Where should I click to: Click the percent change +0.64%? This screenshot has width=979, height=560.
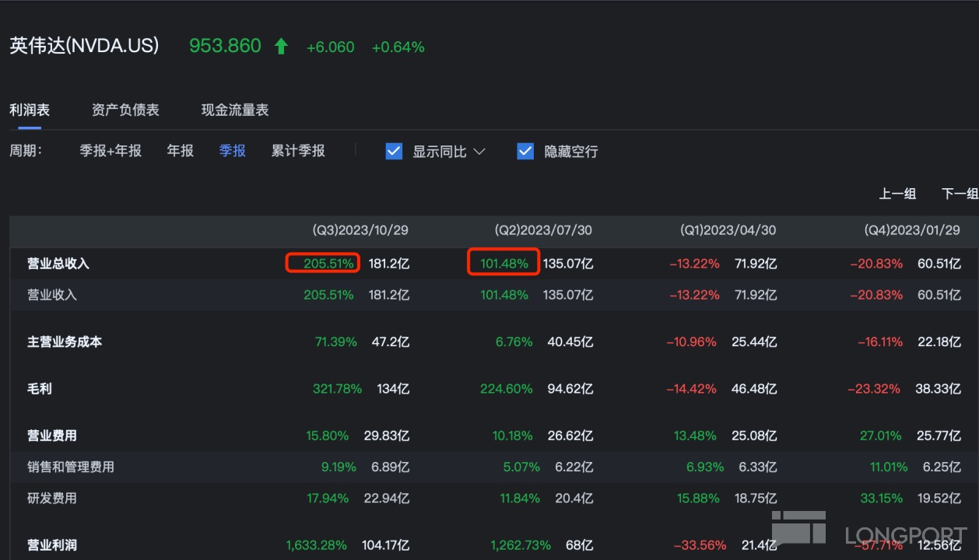[398, 47]
